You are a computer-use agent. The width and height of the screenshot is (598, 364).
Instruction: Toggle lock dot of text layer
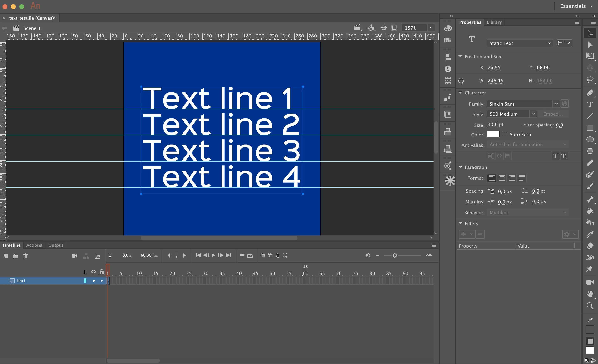[x=102, y=281]
